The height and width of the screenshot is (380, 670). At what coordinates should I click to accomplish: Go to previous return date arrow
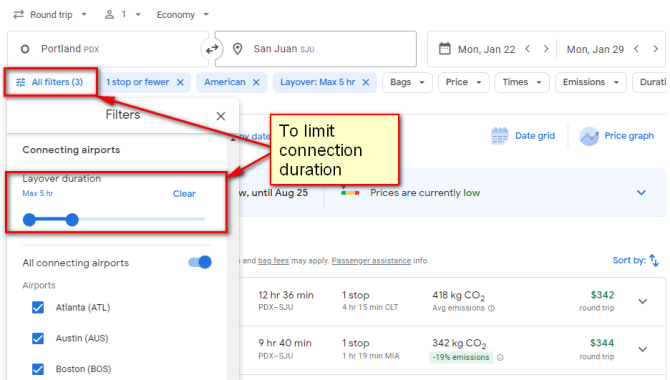636,49
